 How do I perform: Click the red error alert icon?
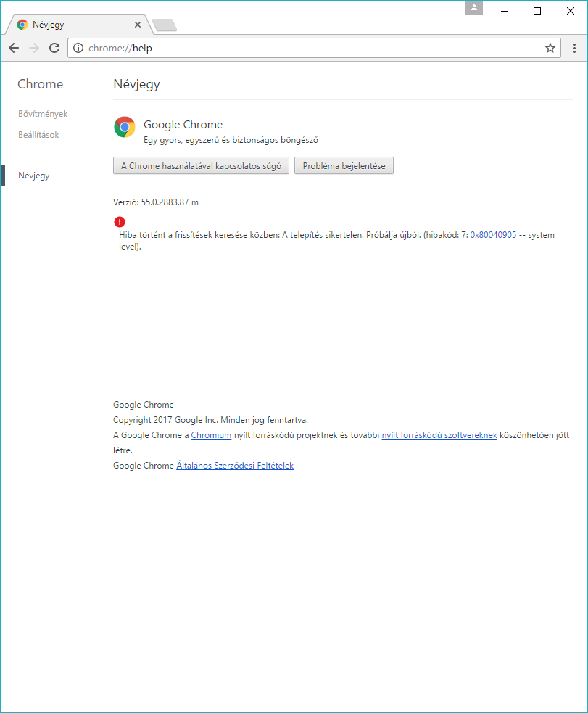[x=120, y=222]
